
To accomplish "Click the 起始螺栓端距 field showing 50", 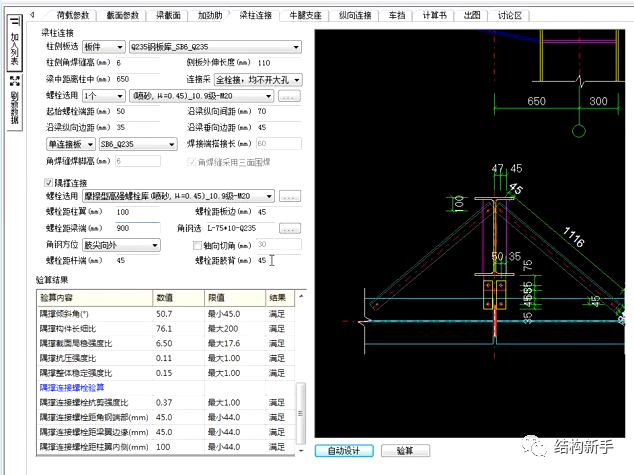I will (x=137, y=111).
